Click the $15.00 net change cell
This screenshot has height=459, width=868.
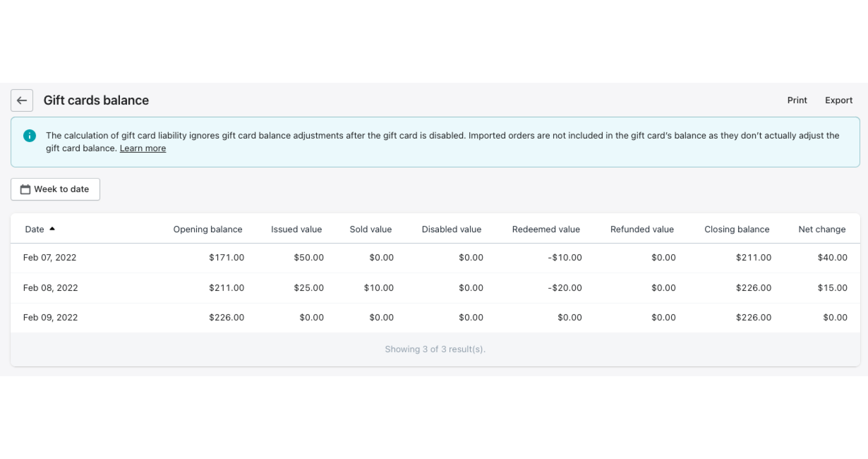coord(833,288)
